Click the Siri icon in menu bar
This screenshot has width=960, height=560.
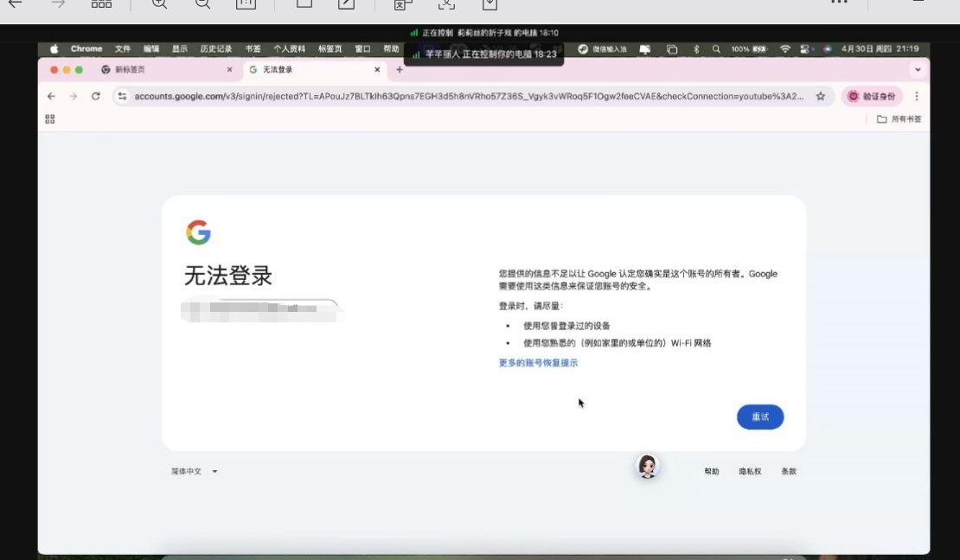tap(827, 49)
